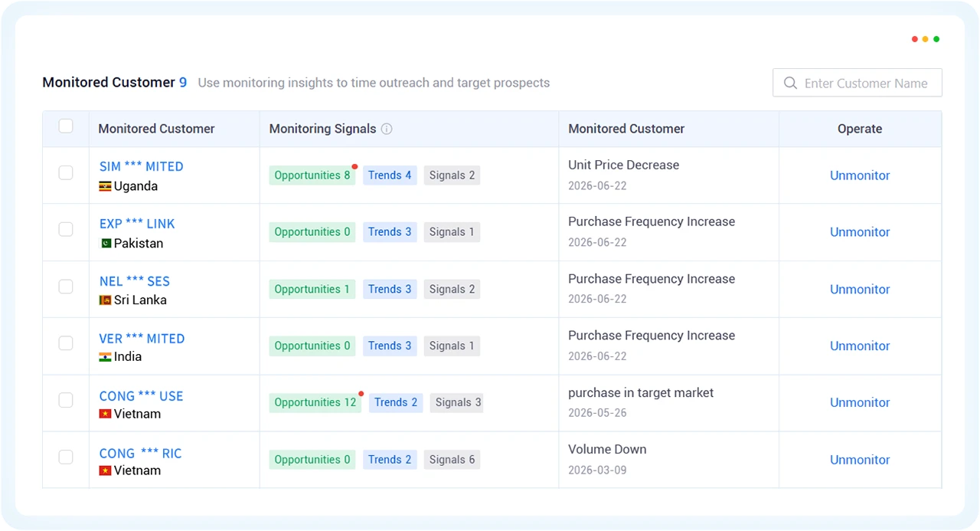Screen dimensions: 980x531
Task: Check the CONG *** RIC row checkbox
Action: pos(66,457)
